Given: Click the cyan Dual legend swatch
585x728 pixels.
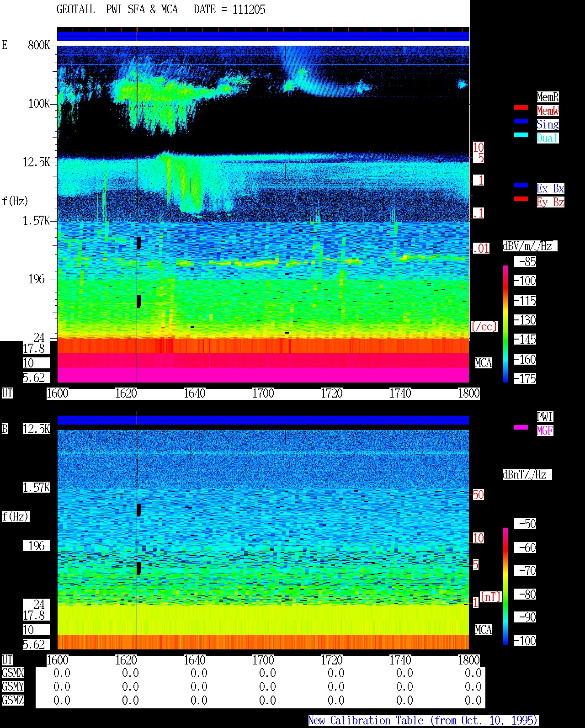Looking at the screenshot, I should [521, 135].
